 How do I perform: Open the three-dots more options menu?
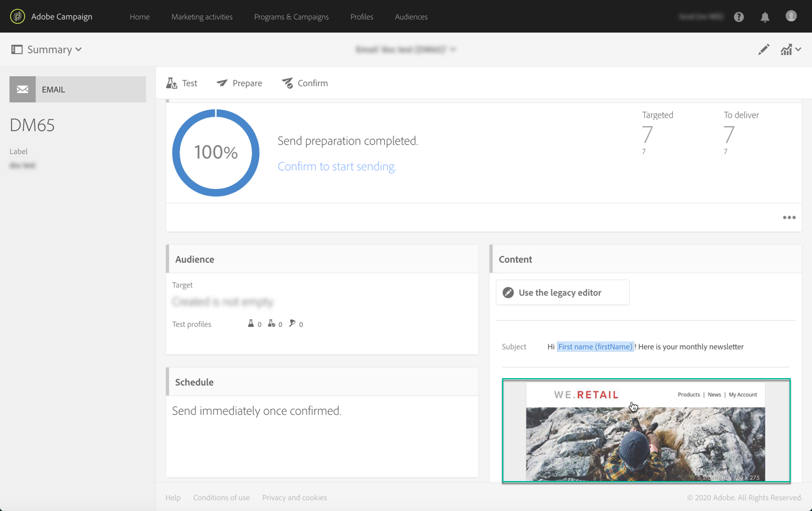tap(789, 218)
